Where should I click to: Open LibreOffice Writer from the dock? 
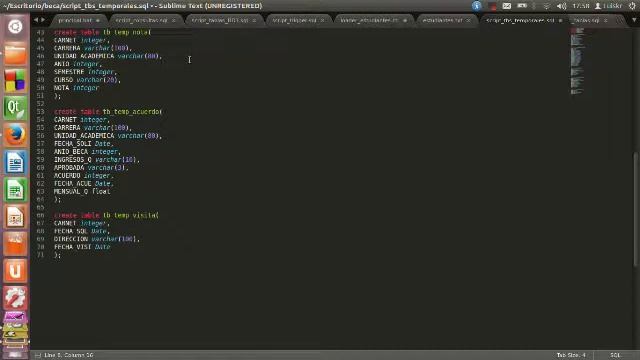[x=15, y=162]
